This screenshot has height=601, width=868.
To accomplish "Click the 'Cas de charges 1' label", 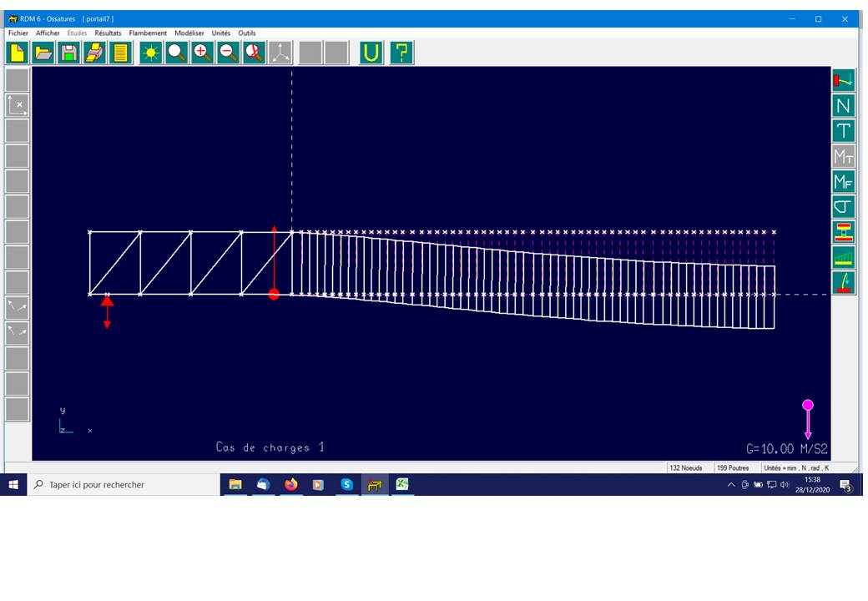I will 270,447.
